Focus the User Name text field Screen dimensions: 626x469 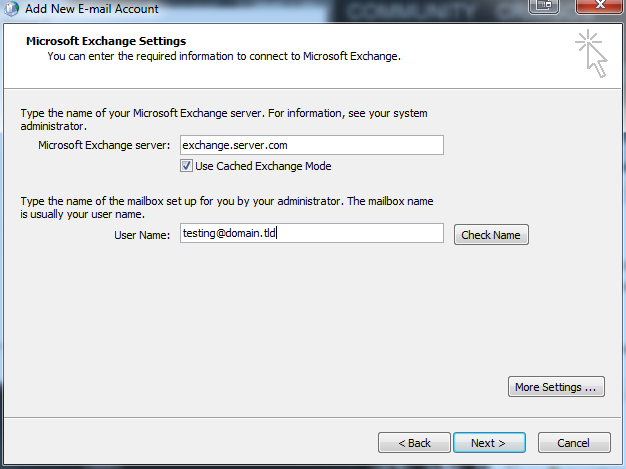(310, 233)
